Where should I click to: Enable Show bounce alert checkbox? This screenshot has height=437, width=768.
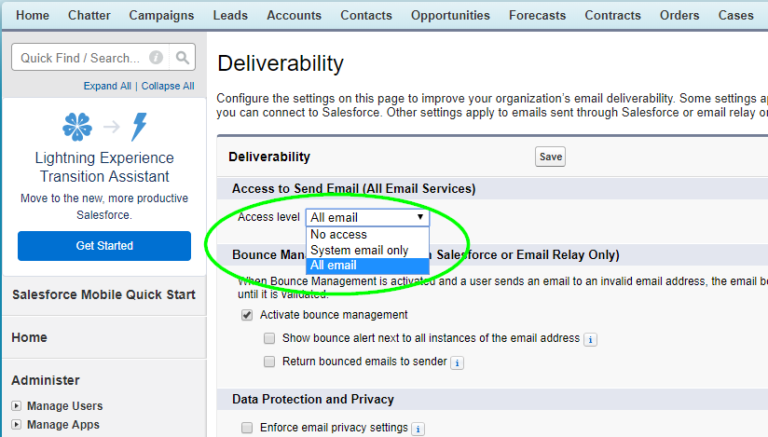point(269,339)
